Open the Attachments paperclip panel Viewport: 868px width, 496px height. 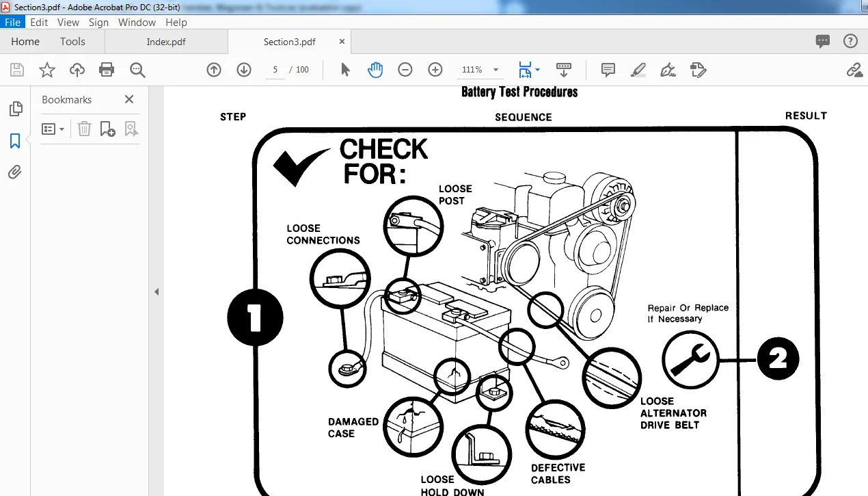pos(15,172)
